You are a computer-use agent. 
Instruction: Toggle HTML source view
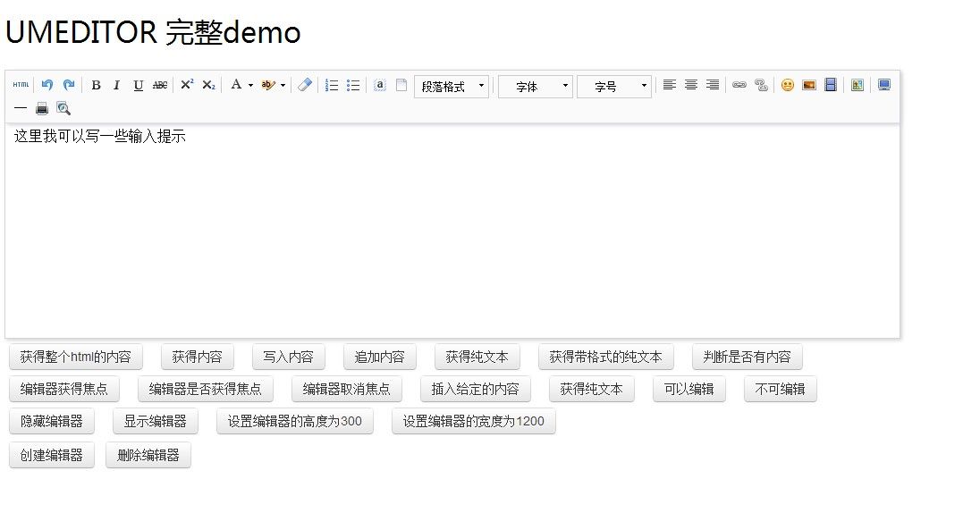[x=21, y=85]
